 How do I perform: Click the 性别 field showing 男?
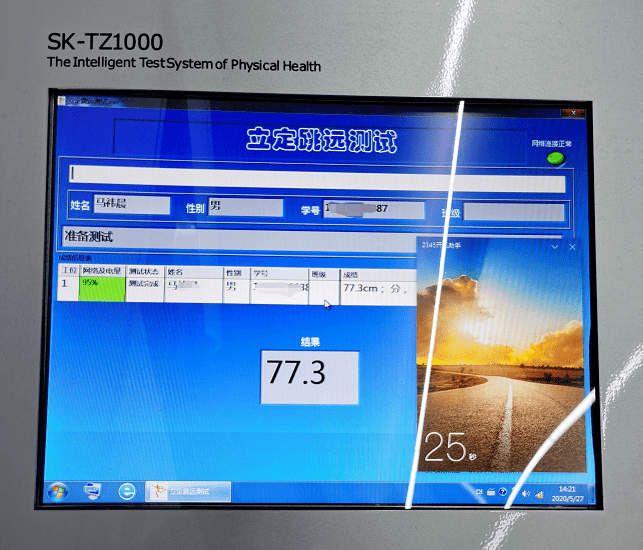[x=246, y=207]
